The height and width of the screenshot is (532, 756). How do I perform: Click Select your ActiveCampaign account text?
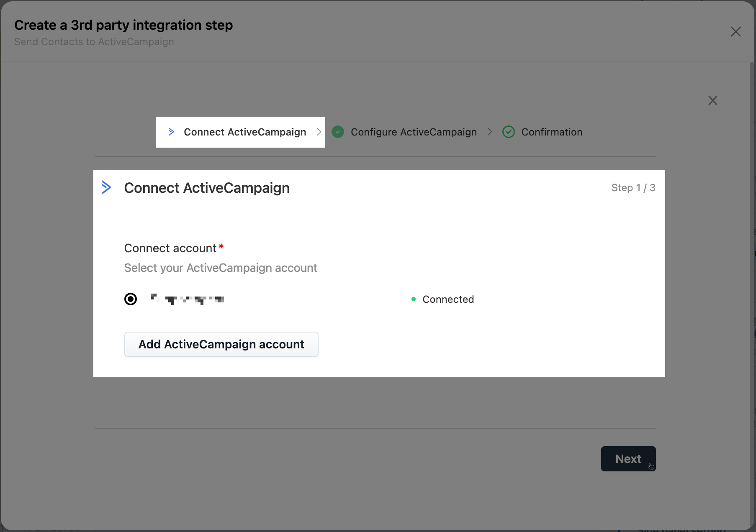click(221, 268)
